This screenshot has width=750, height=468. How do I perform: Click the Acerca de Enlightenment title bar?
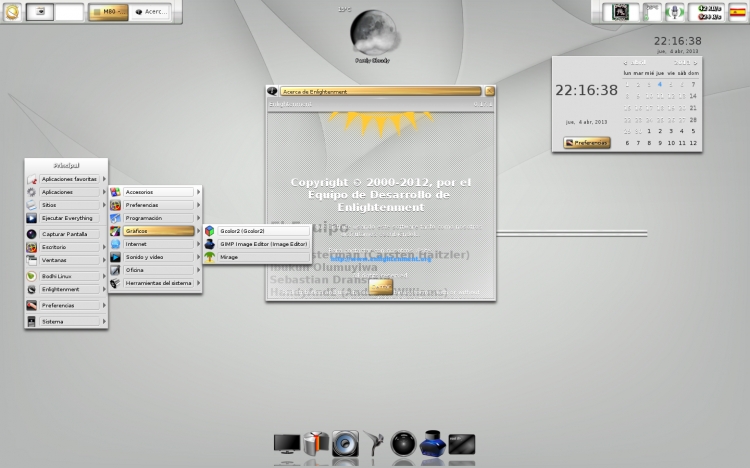(380, 91)
